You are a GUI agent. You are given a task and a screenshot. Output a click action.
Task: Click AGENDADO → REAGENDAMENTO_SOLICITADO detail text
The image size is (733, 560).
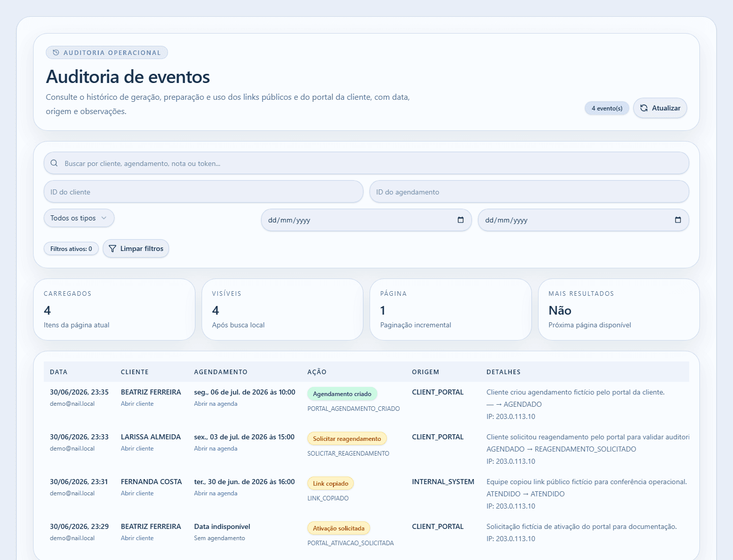tap(561, 449)
